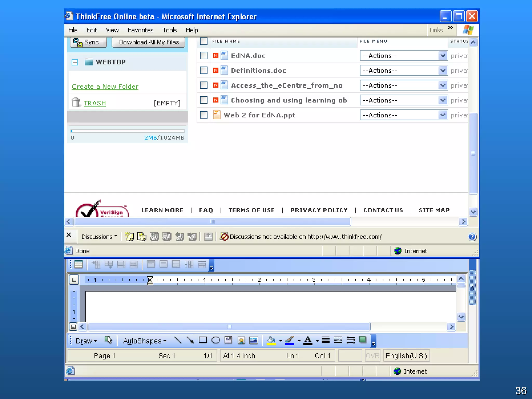Click the Insert Picture icon
Viewport: 532px width, 399px height.
pos(254,340)
